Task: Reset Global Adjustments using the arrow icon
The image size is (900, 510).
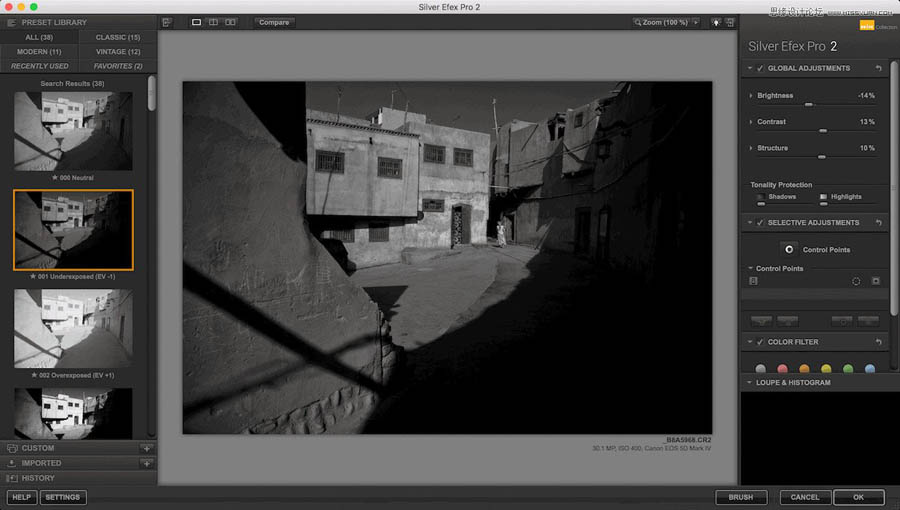Action: (x=878, y=68)
